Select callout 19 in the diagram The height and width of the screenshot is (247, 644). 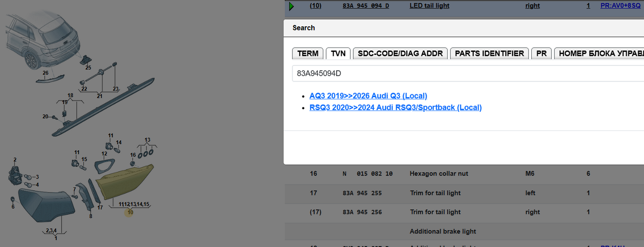(x=65, y=102)
